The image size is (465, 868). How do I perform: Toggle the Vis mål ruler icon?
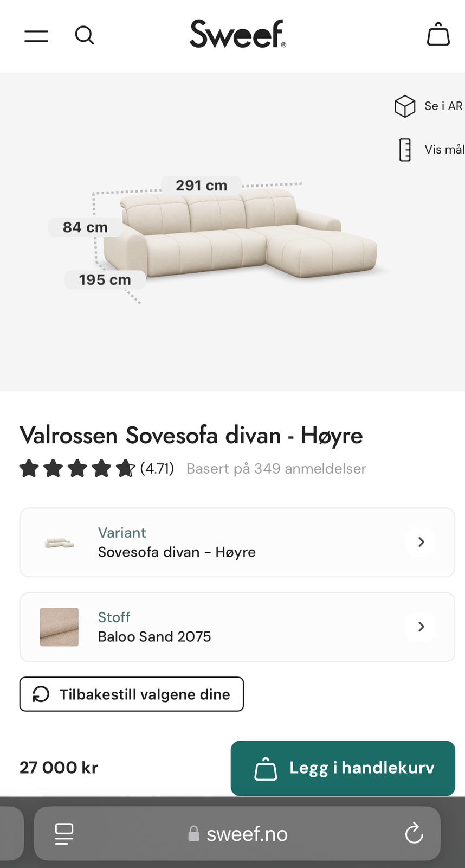tap(405, 150)
